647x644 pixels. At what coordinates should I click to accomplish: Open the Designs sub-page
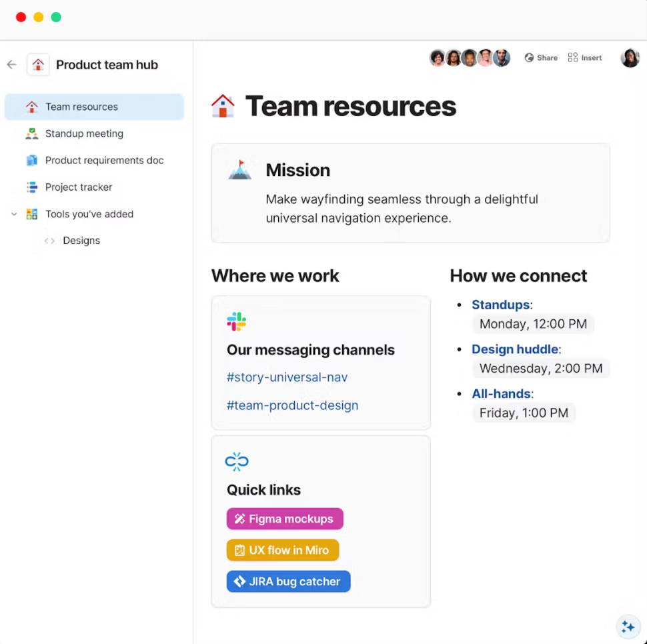81,241
